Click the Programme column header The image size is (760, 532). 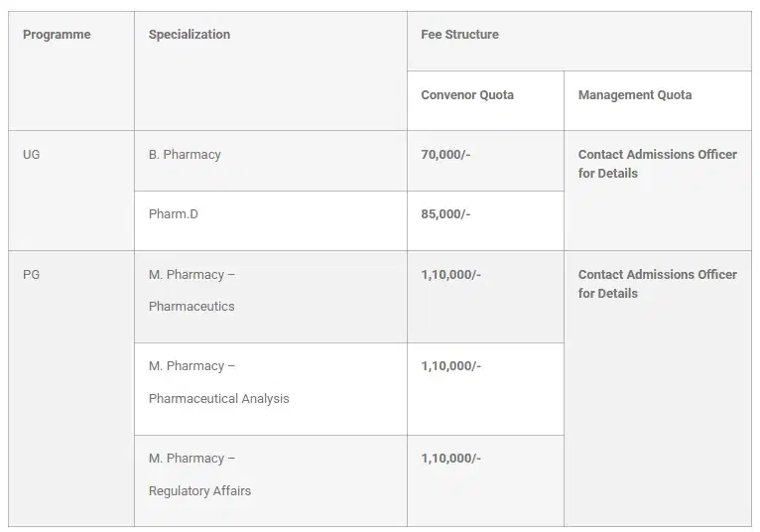(57, 35)
